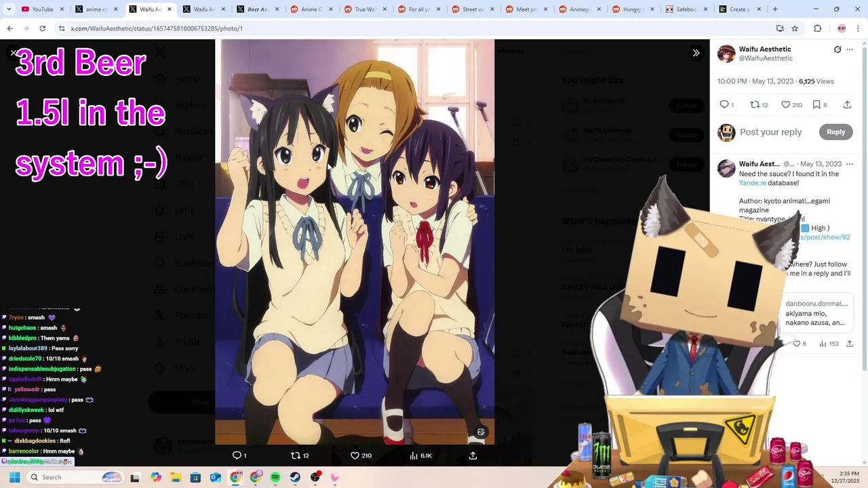
Task: View reply analytics icon showing 153
Action: [823, 344]
